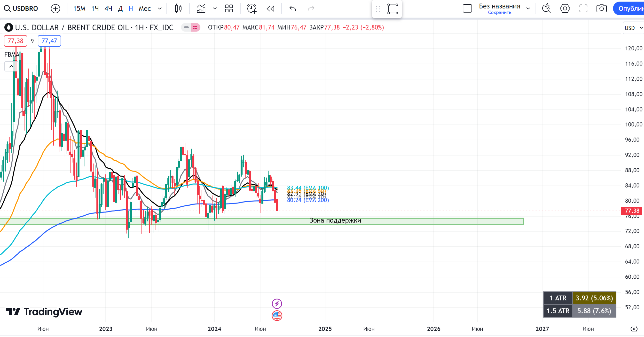The image size is (644, 337).
Task: Collapse the indicator legend chevron
Action: [x=11, y=66]
